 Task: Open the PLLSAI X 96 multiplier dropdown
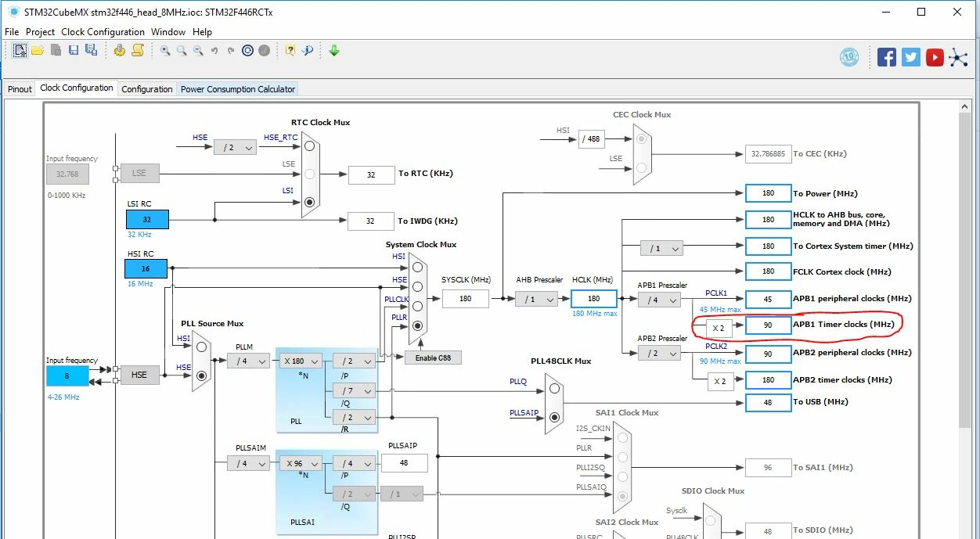click(301, 463)
